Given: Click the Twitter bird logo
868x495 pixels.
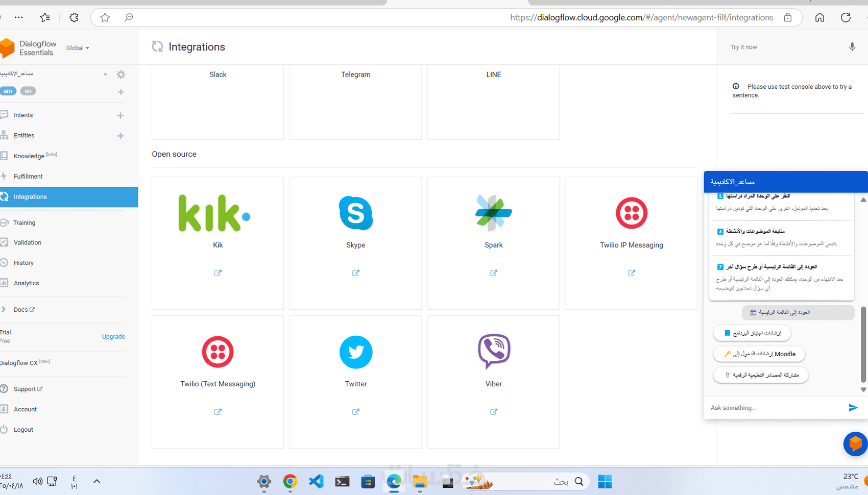Looking at the screenshot, I should pyautogui.click(x=356, y=352).
